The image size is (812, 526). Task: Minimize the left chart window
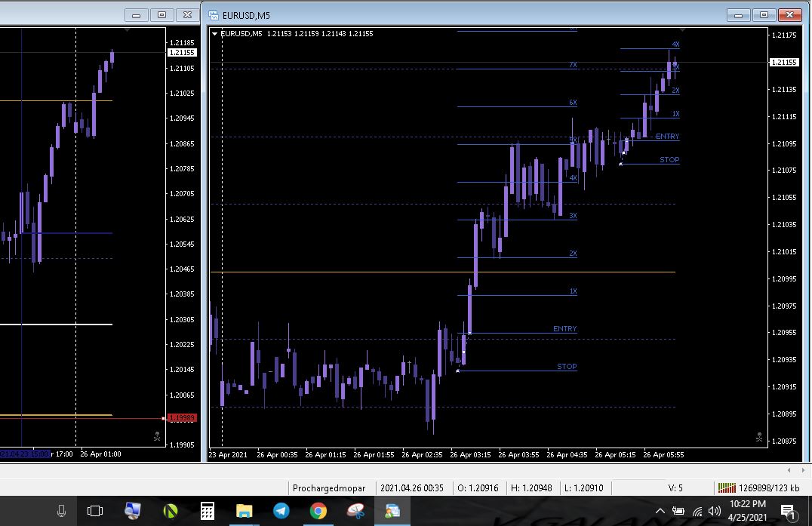coord(136,15)
